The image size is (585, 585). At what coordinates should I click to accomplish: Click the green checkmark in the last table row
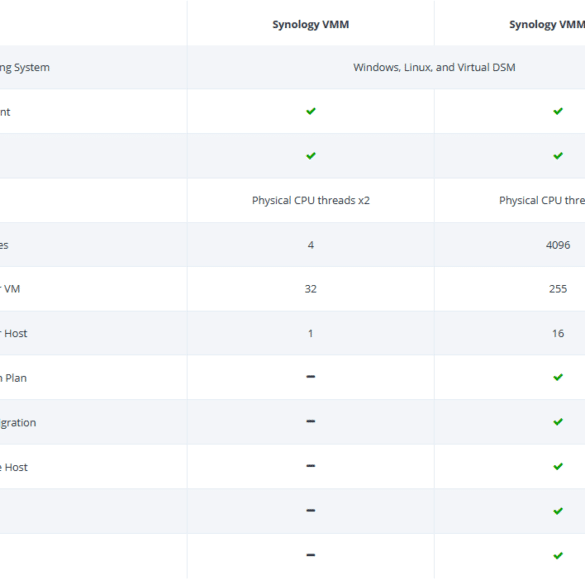pyautogui.click(x=558, y=556)
